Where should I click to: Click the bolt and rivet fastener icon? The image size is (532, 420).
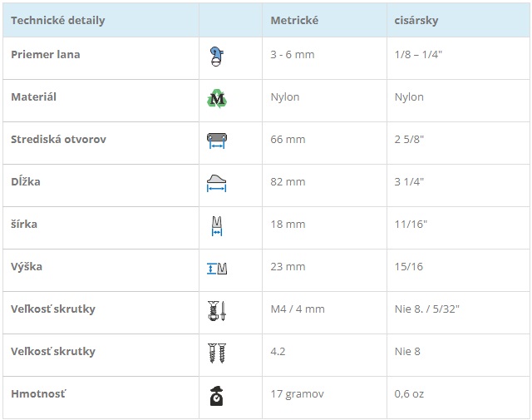click(x=217, y=311)
